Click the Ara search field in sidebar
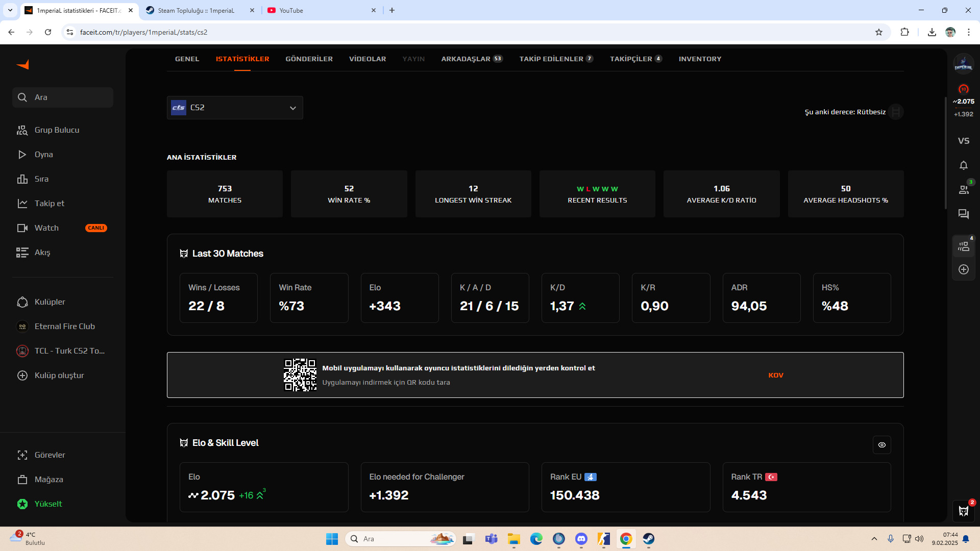Viewport: 980px width, 551px height. 63,97
